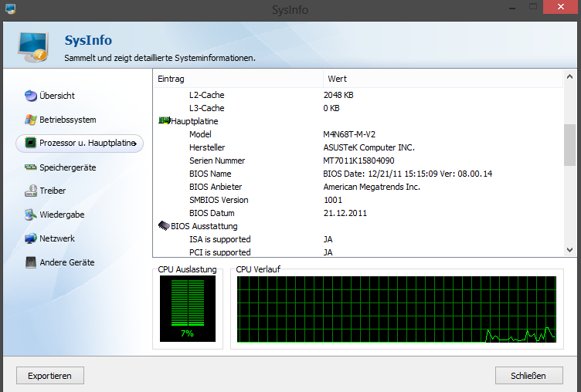Image resolution: width=581 pixels, height=392 pixels.
Task: Click the CPU Auslastung usage meter
Action: click(x=188, y=309)
